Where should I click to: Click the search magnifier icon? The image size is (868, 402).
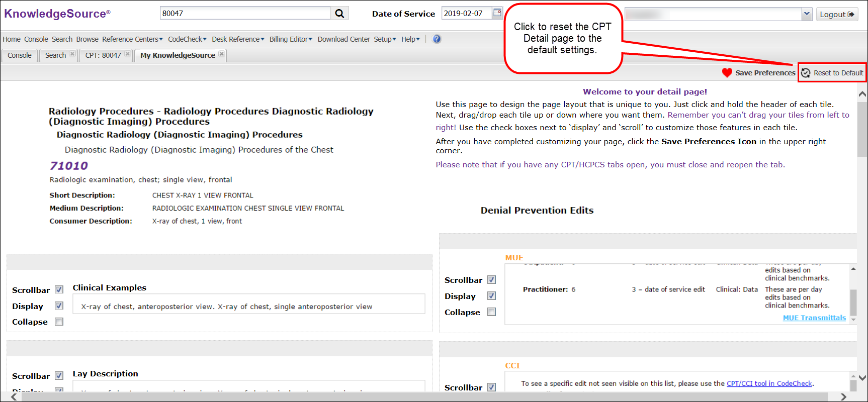[x=340, y=14]
